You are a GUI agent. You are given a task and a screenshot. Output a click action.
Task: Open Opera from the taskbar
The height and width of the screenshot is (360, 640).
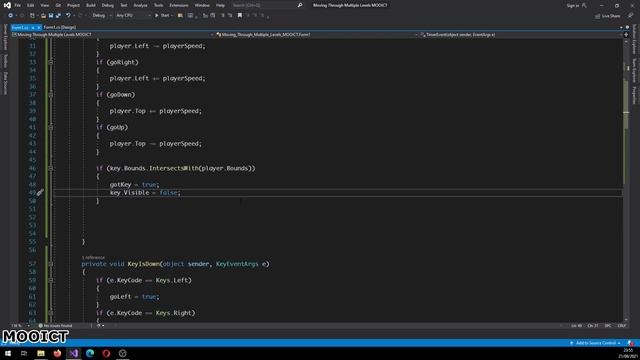tap(106, 353)
